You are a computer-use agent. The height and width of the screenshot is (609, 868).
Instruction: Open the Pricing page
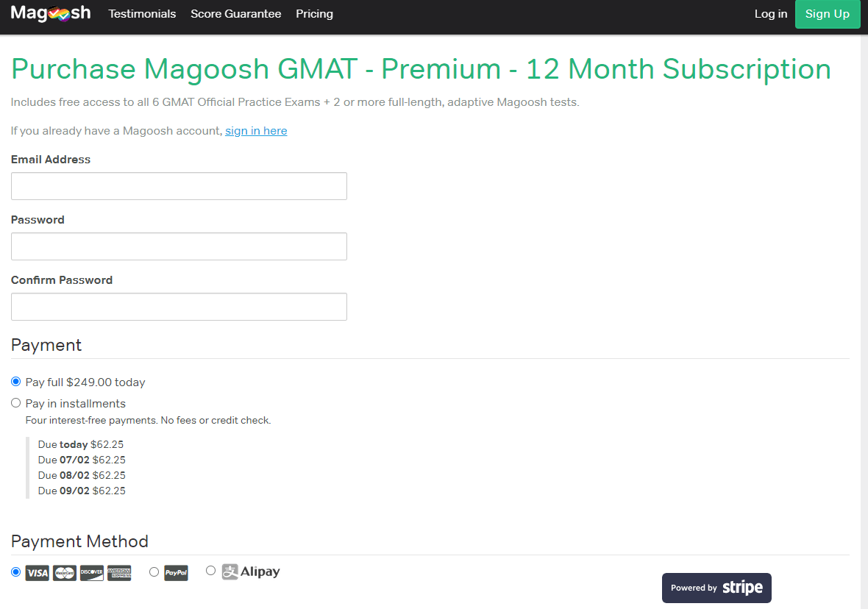click(x=314, y=13)
